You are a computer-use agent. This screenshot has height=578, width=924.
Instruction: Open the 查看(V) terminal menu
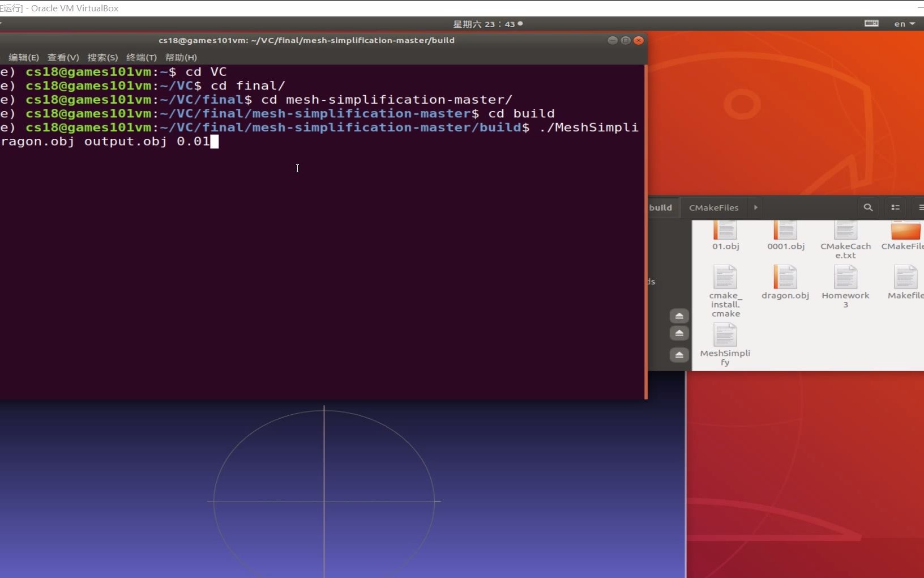pos(63,57)
